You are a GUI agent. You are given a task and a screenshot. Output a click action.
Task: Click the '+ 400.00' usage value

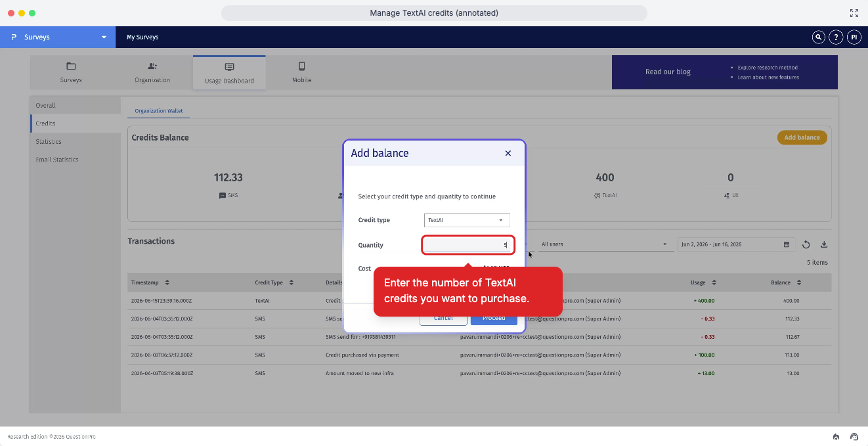[703, 300]
